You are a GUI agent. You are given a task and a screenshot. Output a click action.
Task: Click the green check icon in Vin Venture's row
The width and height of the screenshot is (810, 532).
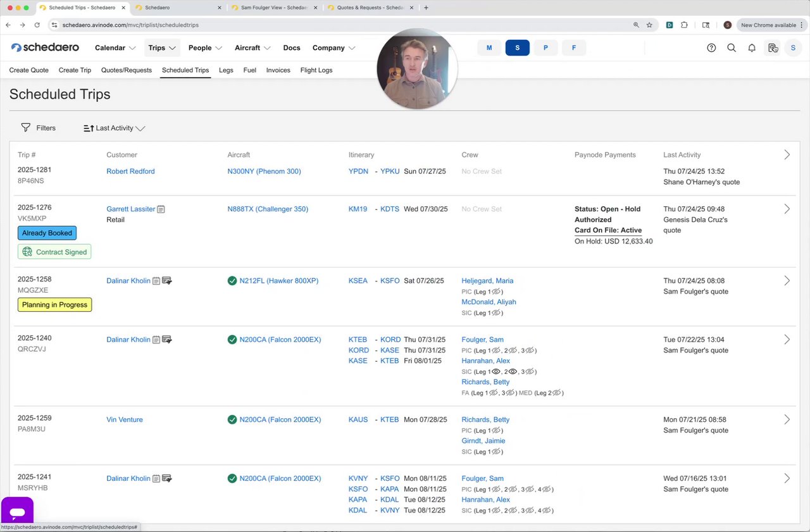232,419
